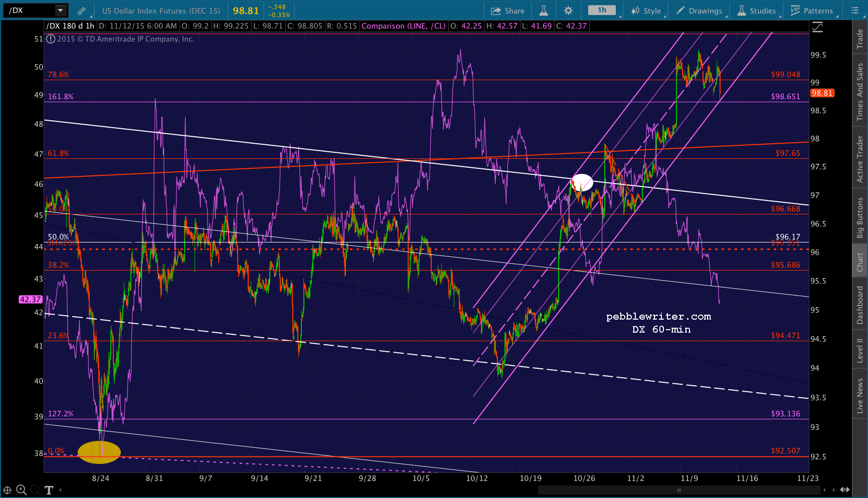Click the 11/9 date on time axis
868x498 pixels.
coord(689,478)
